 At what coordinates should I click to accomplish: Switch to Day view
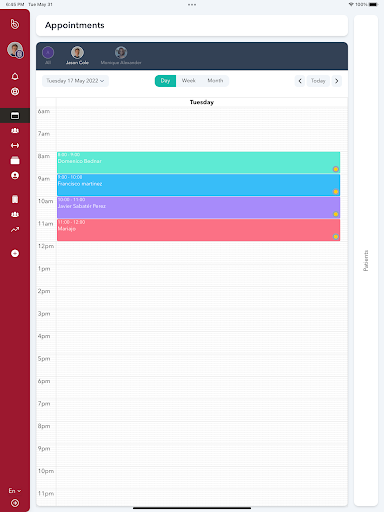tap(165, 81)
